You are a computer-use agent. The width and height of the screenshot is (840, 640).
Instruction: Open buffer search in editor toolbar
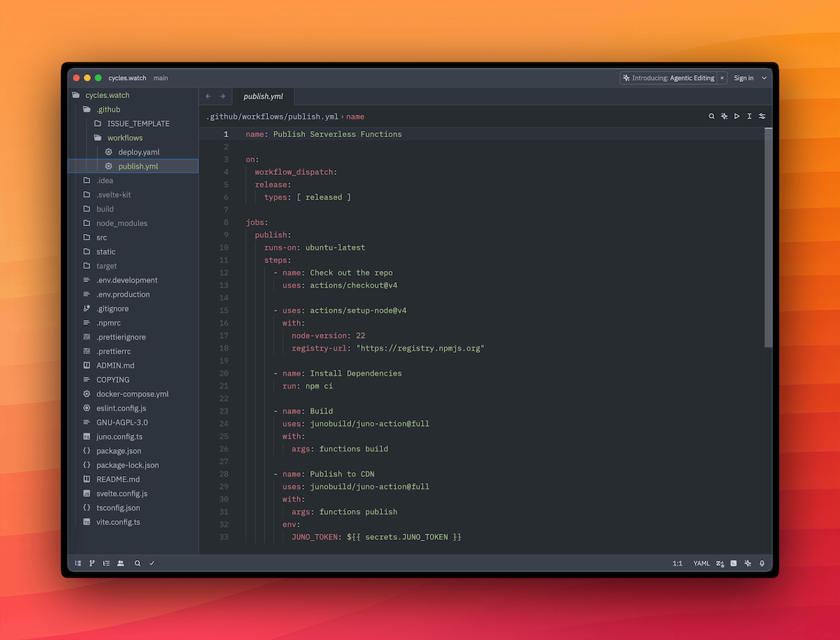tap(711, 116)
